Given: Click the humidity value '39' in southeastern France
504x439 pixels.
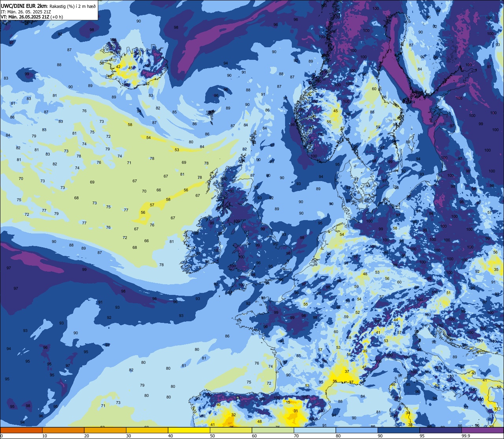Looking at the screenshot, I should pos(365,351).
